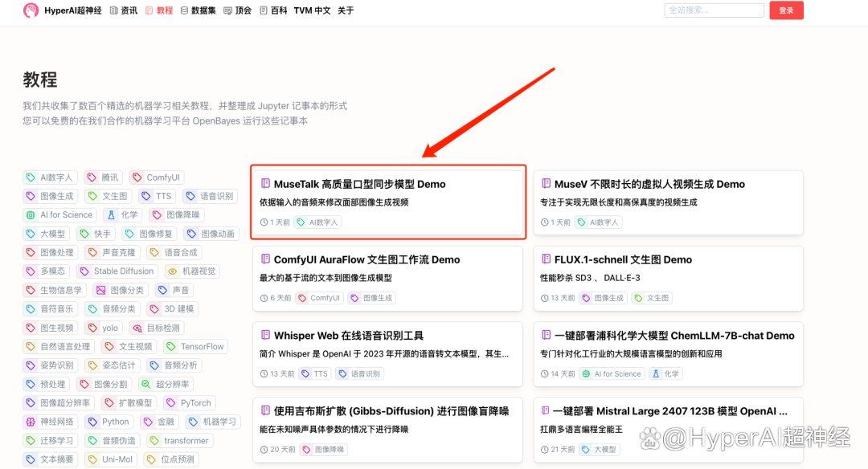Open the 关于 navigation item
Screen dimensions: 868x469
346,10
